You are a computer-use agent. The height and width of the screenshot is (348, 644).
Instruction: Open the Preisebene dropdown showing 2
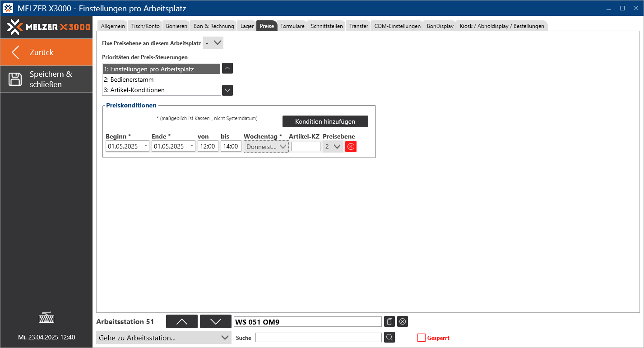pos(333,146)
